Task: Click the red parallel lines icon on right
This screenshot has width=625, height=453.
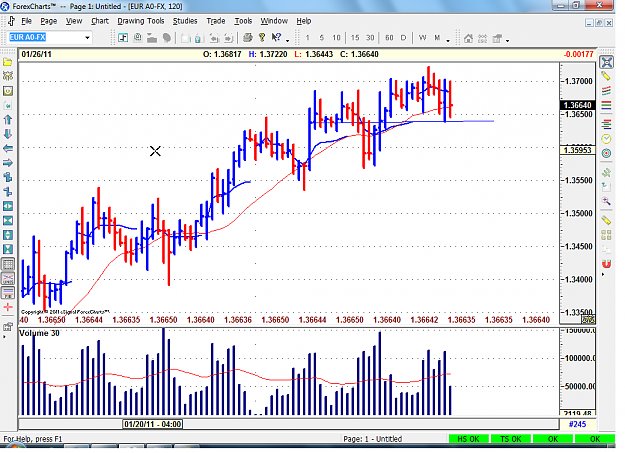Action: (x=606, y=91)
